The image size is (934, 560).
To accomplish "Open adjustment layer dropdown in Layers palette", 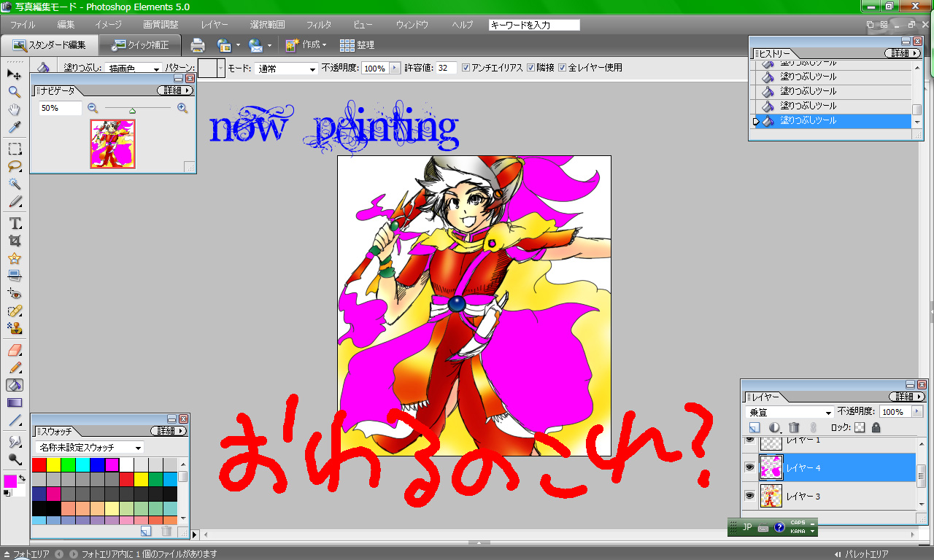I will [776, 428].
